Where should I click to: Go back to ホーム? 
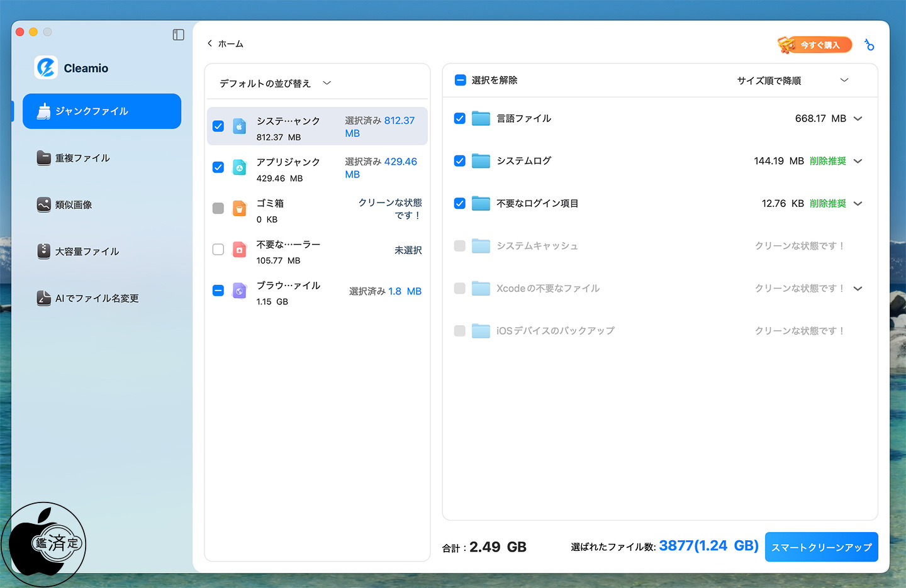225,44
